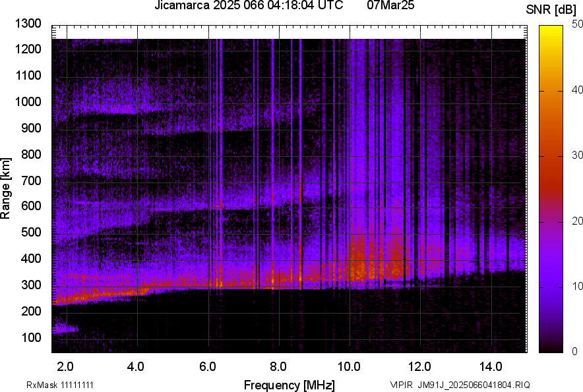Click the "07Mar25" date label
This screenshot has height=392, width=583.
pyautogui.click(x=390, y=6)
